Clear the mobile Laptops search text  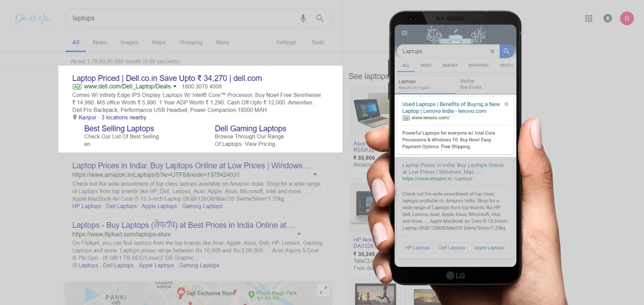[x=492, y=51]
